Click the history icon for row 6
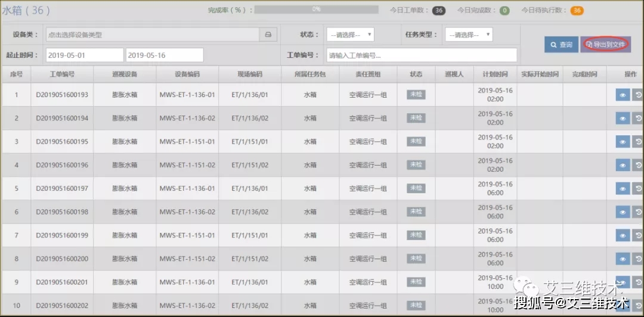 tap(638, 212)
